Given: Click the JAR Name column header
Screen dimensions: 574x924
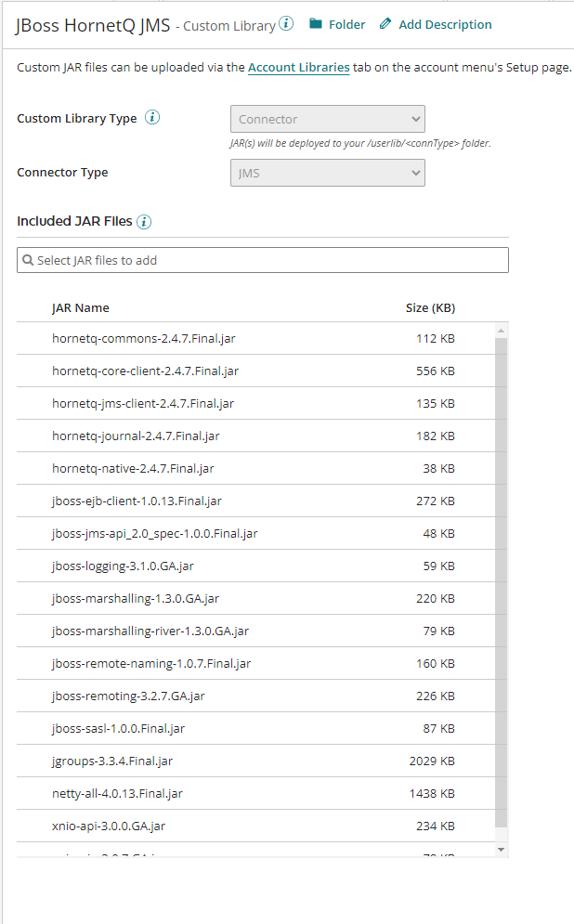Looking at the screenshot, I should click(79, 307).
